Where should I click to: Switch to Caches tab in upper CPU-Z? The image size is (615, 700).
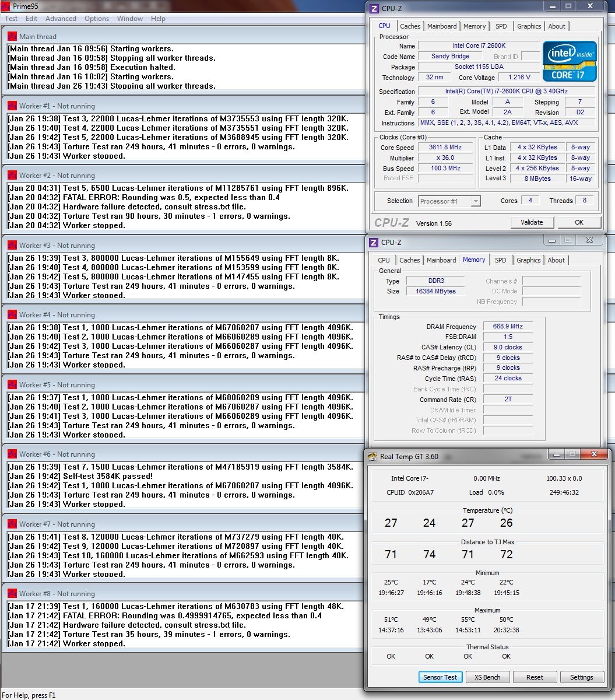click(x=410, y=26)
